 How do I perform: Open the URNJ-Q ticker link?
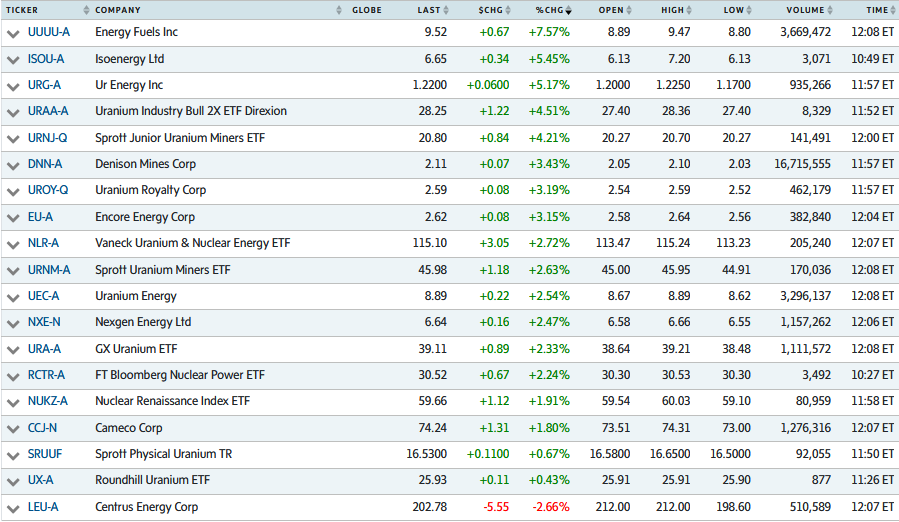(x=48, y=138)
